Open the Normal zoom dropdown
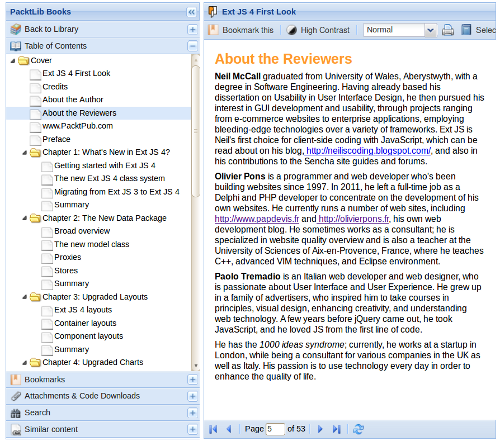The image size is (500, 441). tap(430, 30)
